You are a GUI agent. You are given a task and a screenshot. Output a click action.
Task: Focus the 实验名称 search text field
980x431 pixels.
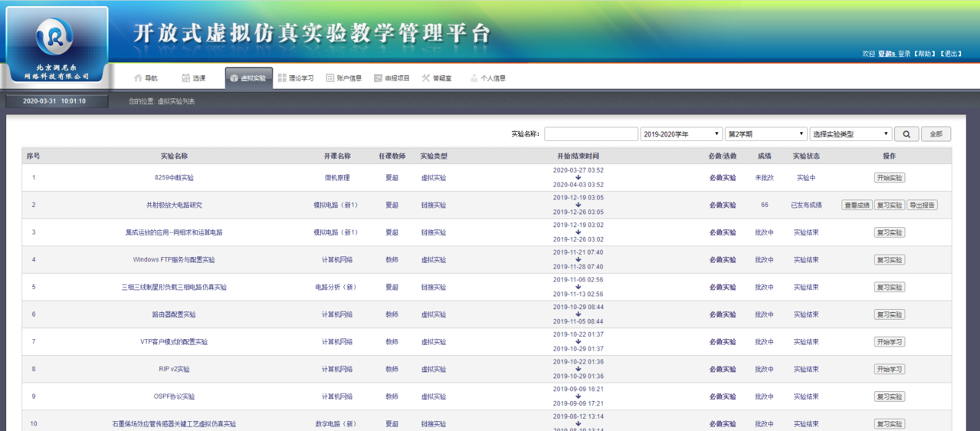pyautogui.click(x=591, y=134)
